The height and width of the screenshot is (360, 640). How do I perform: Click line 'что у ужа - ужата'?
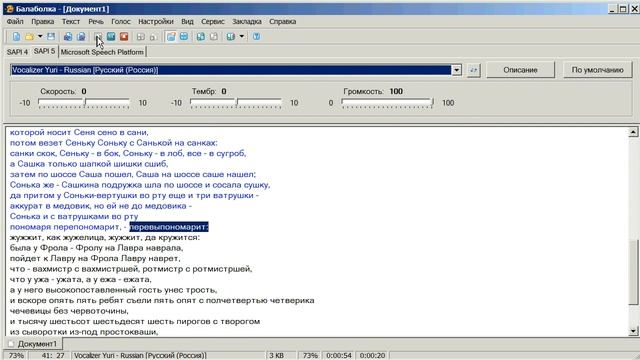(x=80, y=280)
